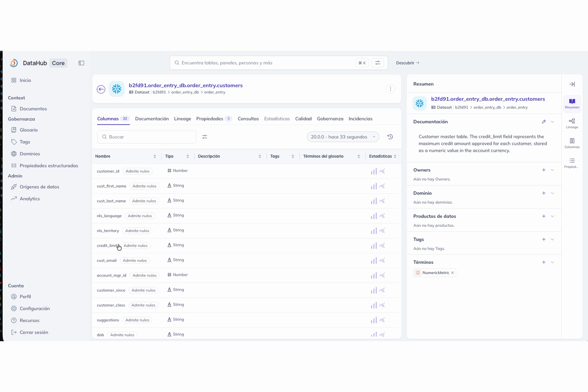Collapse the Términos section chevron
This screenshot has width=588, height=392.
click(552, 262)
